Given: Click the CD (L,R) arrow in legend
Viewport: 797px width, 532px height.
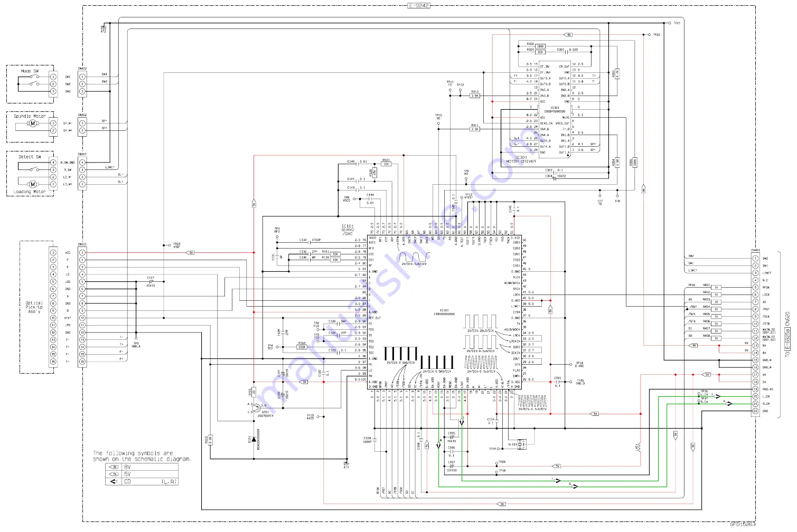Looking at the screenshot, I should (x=113, y=481).
